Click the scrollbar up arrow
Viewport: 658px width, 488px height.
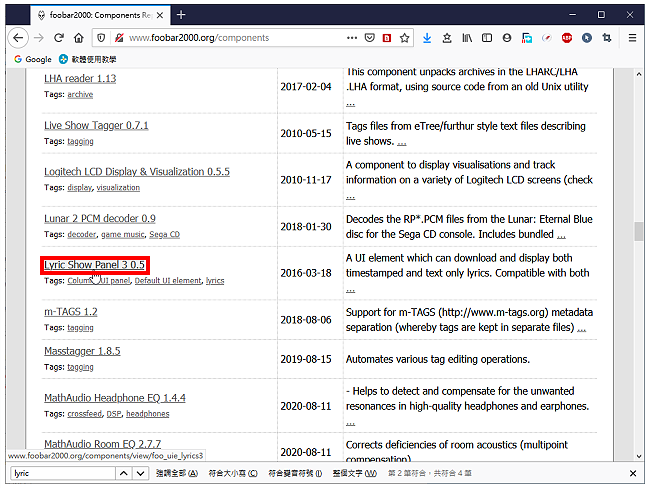click(x=639, y=74)
